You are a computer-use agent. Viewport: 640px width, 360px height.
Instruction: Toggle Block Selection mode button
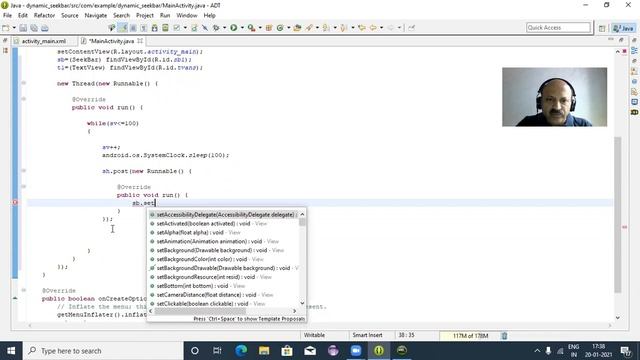click(x=133, y=28)
